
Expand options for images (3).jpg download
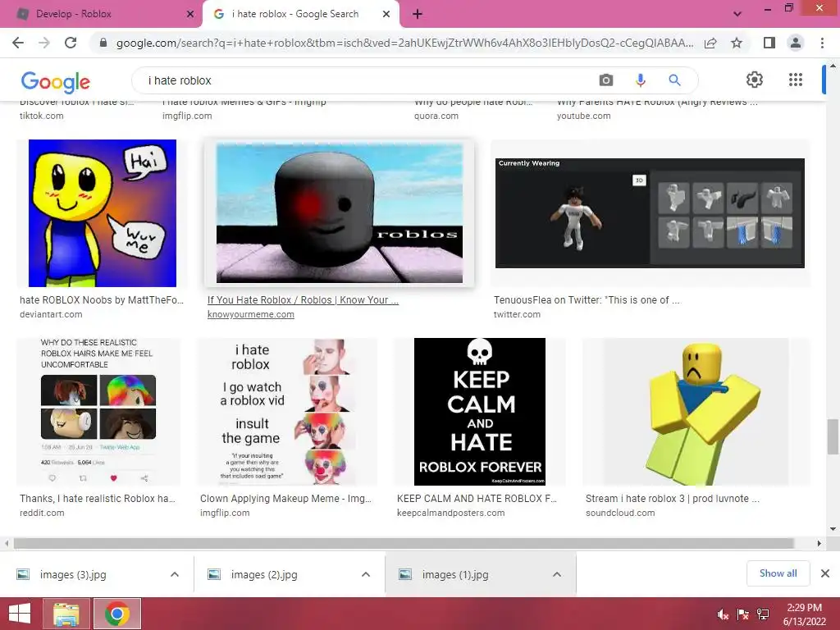pyautogui.click(x=175, y=574)
